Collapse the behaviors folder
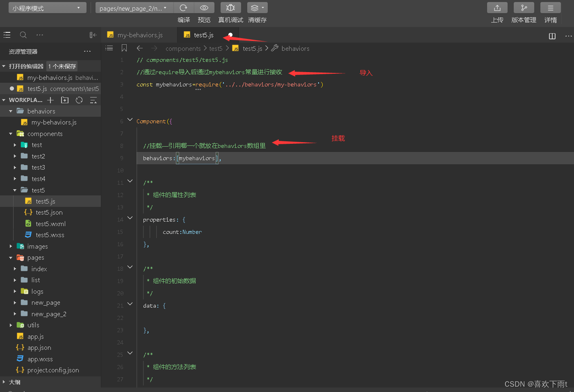This screenshot has height=392, width=574. [11, 111]
